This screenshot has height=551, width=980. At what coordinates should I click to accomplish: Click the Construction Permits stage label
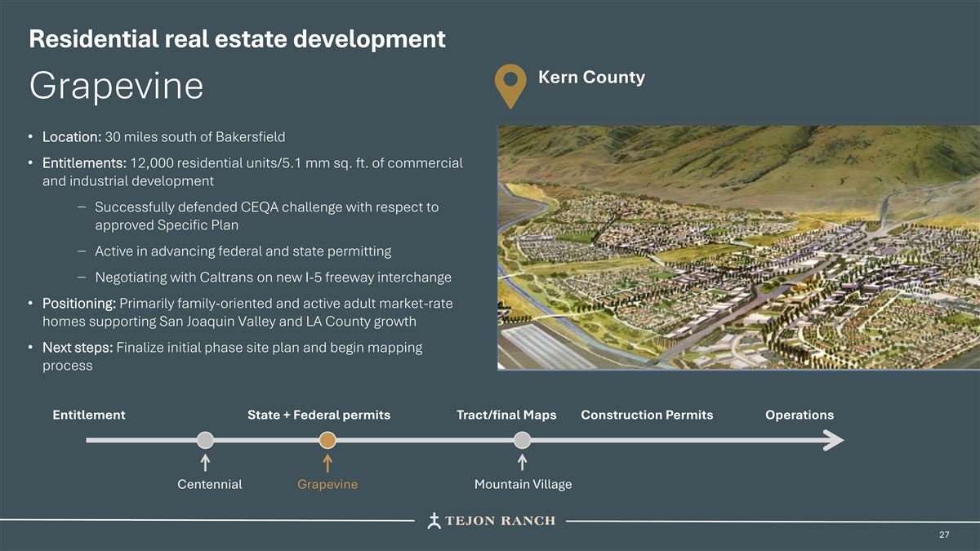tap(647, 415)
